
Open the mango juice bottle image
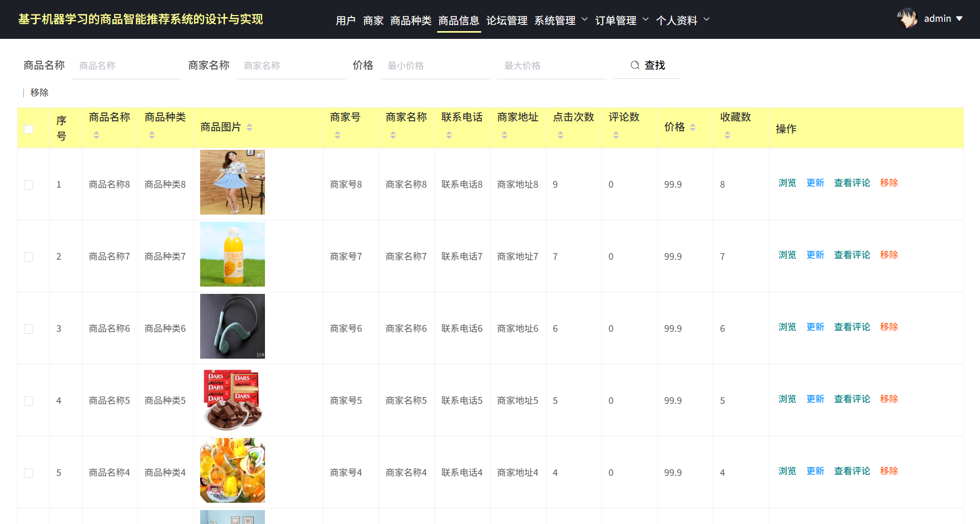232,254
